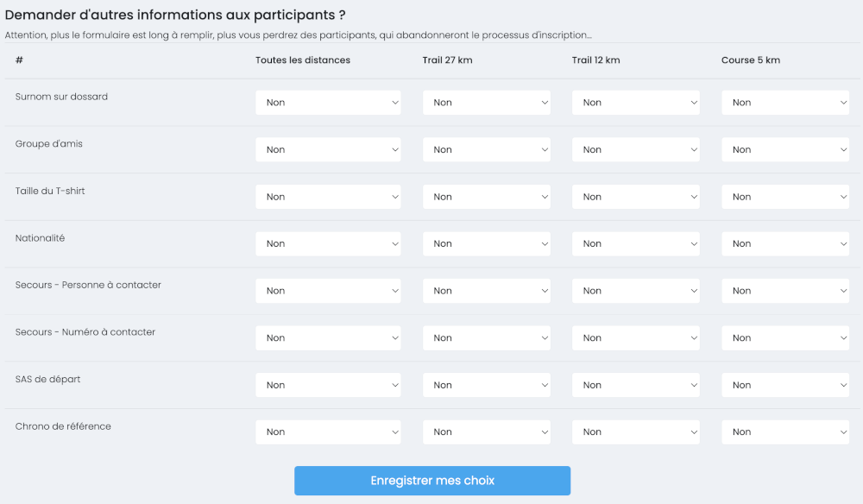The height and width of the screenshot is (504, 863).
Task: Open Chrono de référence dropdown for Toutes les distances
Action: tap(328, 432)
